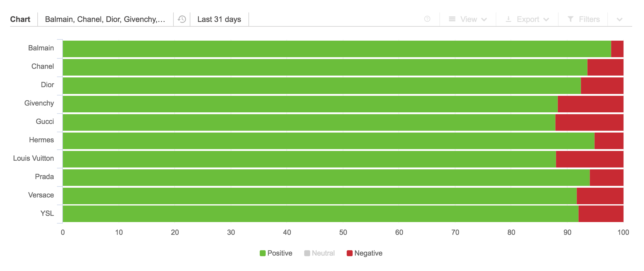Click Louis Vuitton's red negative segment
This screenshot has height=271, width=644.
pyautogui.click(x=590, y=159)
